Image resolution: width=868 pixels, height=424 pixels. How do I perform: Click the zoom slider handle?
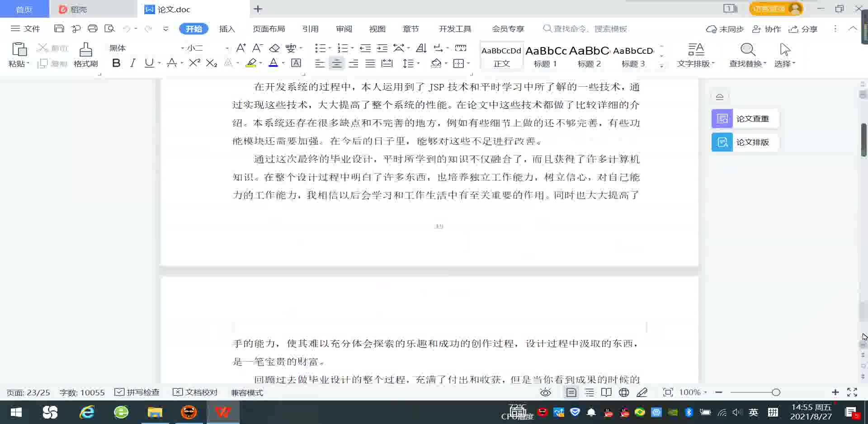tap(776, 392)
